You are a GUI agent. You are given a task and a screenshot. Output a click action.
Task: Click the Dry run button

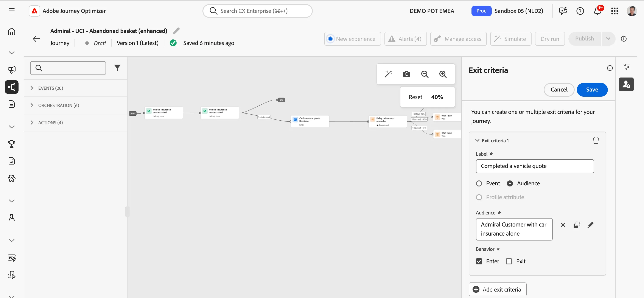(x=549, y=39)
